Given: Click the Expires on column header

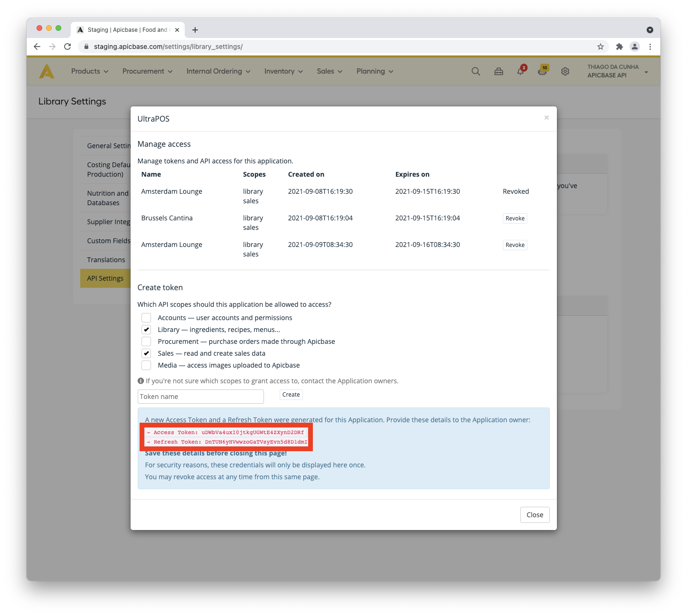Looking at the screenshot, I should pos(413,174).
